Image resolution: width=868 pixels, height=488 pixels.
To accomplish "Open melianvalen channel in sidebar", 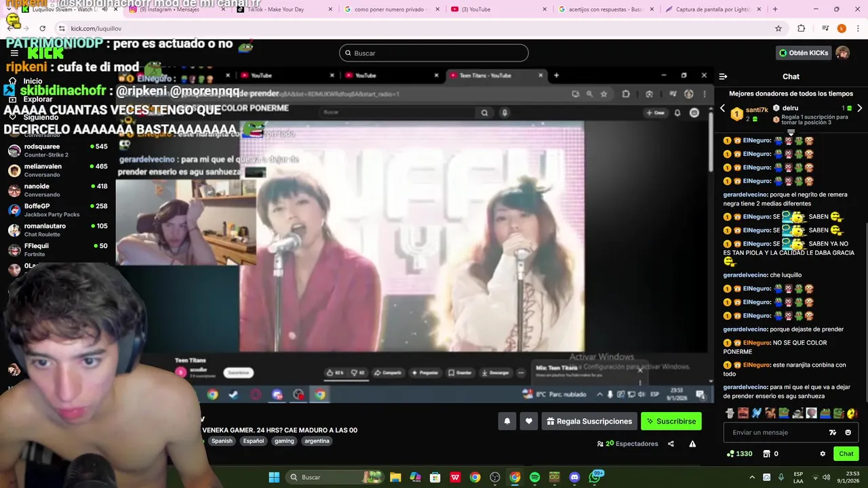I will 58,170.
